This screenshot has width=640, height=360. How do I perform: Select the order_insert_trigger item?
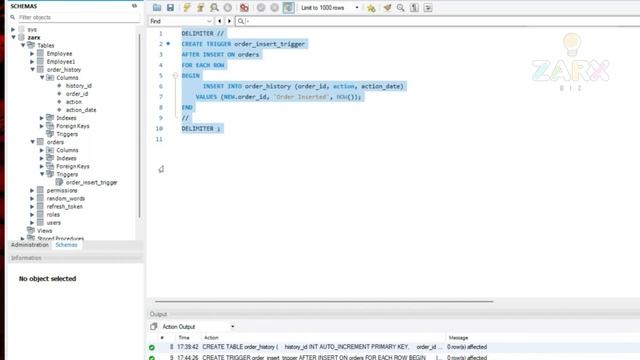(x=91, y=182)
